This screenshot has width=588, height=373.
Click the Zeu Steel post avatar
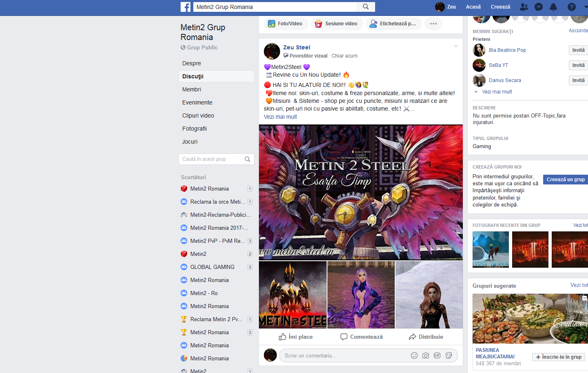tap(272, 51)
